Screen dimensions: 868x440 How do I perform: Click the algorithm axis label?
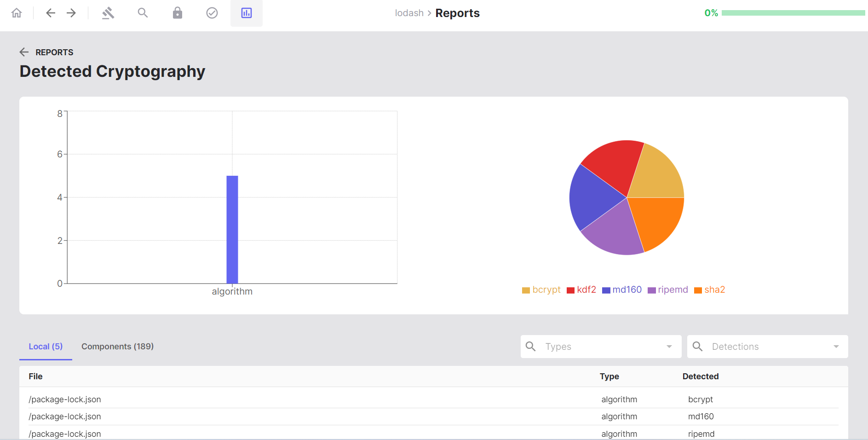coord(232,291)
